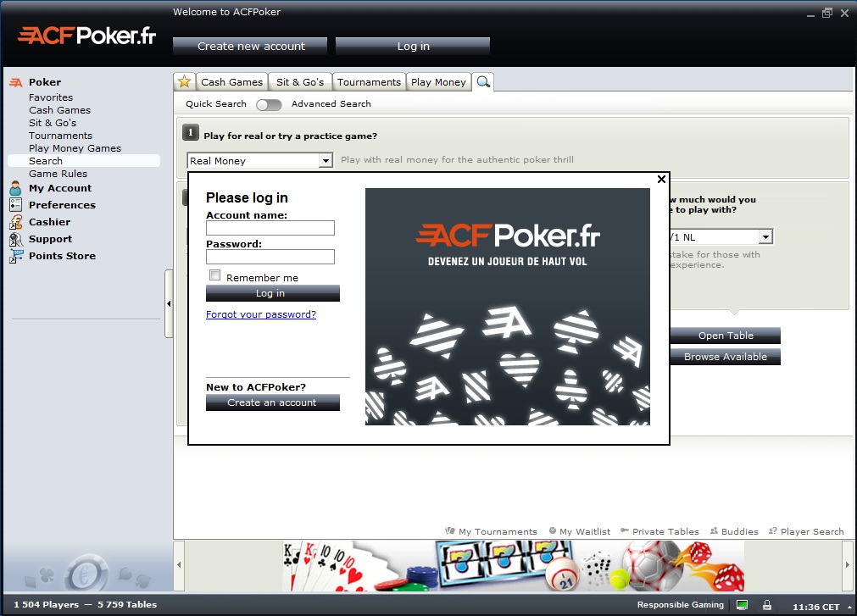Click the Support agent icon
Viewport: 857px width, 616px height.
15,239
